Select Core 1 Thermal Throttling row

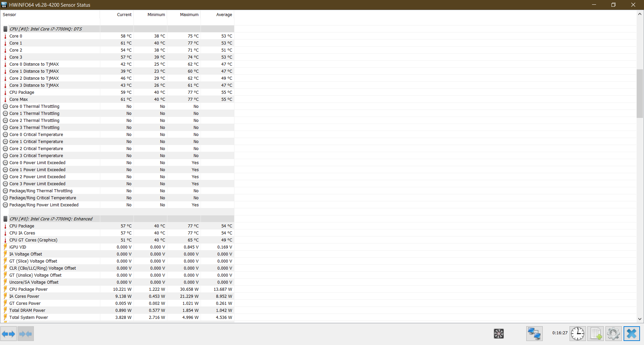click(117, 114)
